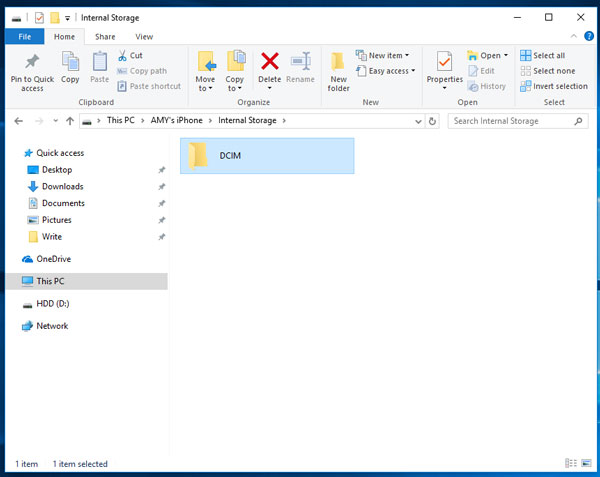
Task: Select This PC in the sidebar
Action: (x=86, y=281)
